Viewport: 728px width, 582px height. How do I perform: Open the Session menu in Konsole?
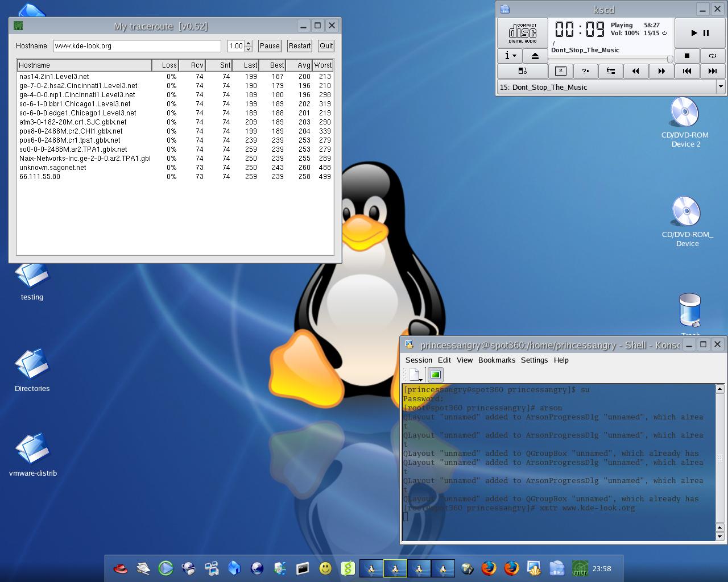click(419, 360)
